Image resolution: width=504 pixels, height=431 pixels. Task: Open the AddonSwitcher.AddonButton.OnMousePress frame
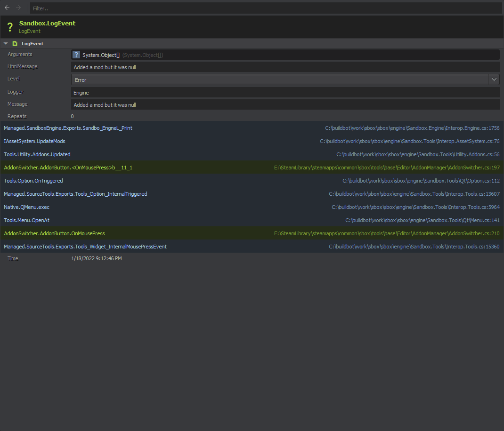(252, 233)
